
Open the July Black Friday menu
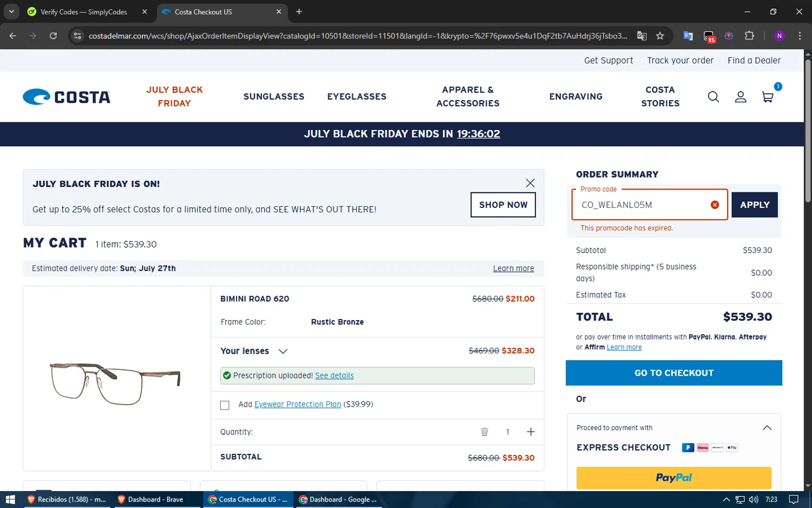174,96
